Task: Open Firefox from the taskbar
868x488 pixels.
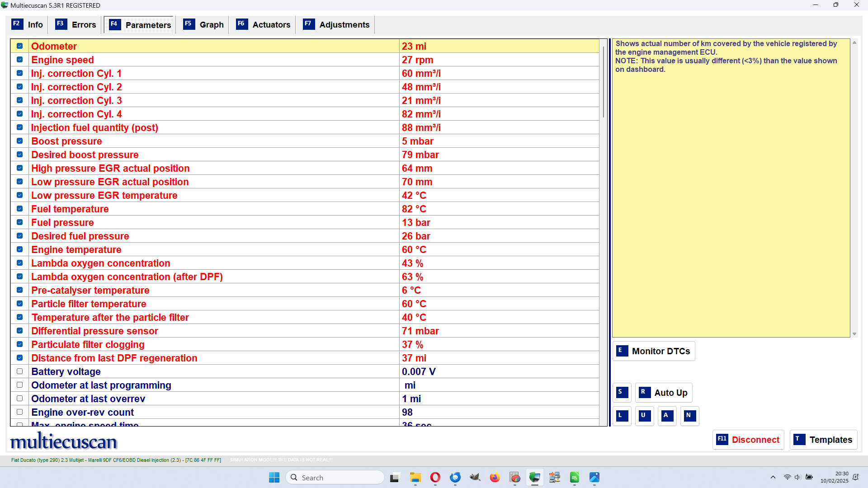Action: pos(495,478)
